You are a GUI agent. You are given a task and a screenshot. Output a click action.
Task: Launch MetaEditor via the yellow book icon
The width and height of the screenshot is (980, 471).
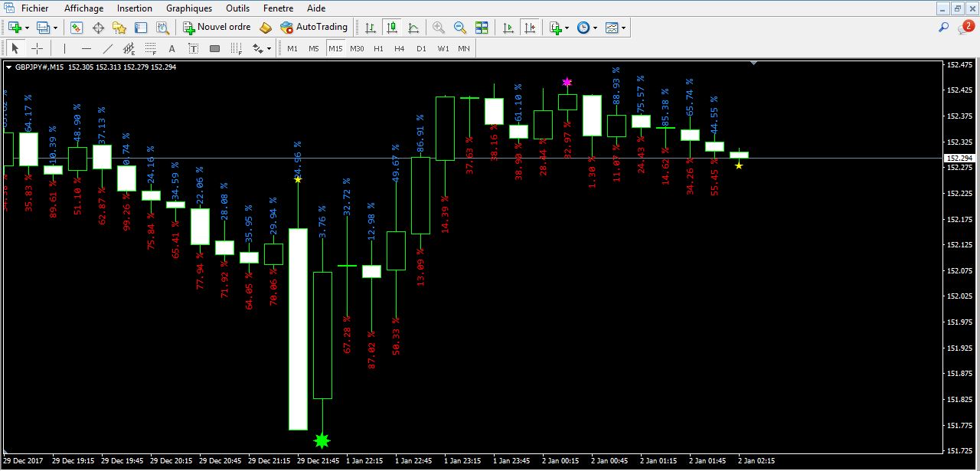tap(266, 28)
